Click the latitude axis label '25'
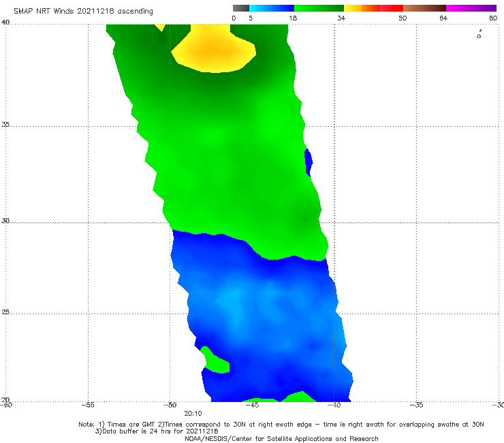Screen dimensions: 504x443 5,311
